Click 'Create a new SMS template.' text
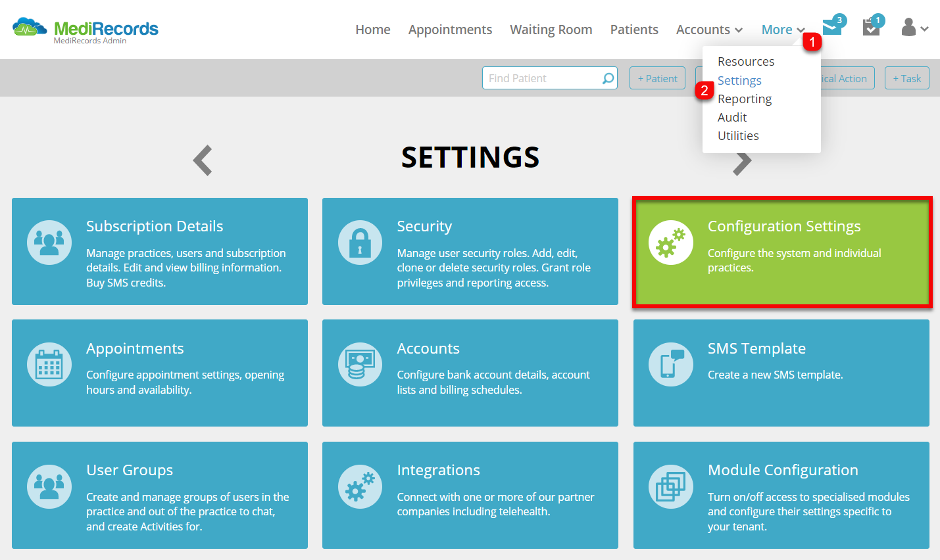 (x=775, y=375)
